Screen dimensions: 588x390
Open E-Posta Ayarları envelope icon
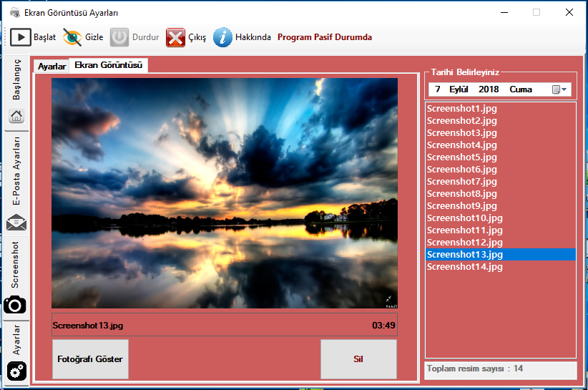tap(16, 223)
